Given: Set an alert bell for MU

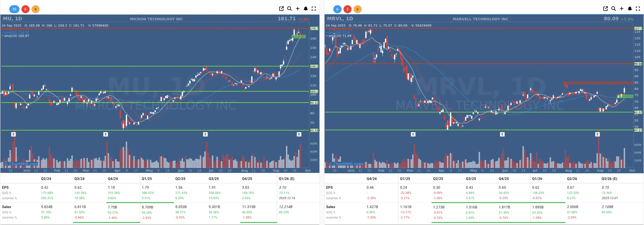Looking at the screenshot, I should click(305, 9).
